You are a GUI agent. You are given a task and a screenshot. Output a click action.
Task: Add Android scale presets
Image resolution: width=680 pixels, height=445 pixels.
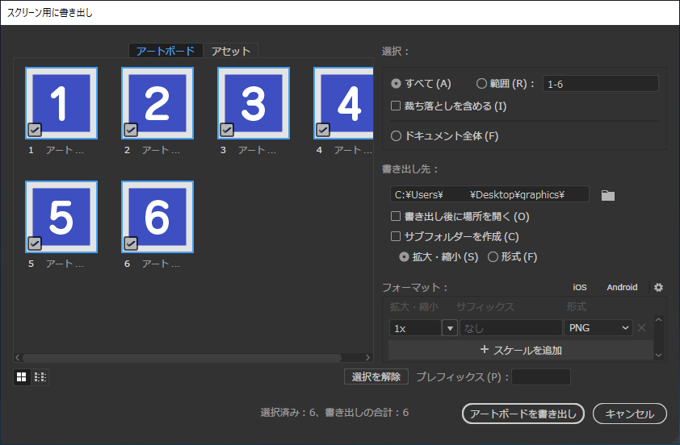point(622,287)
